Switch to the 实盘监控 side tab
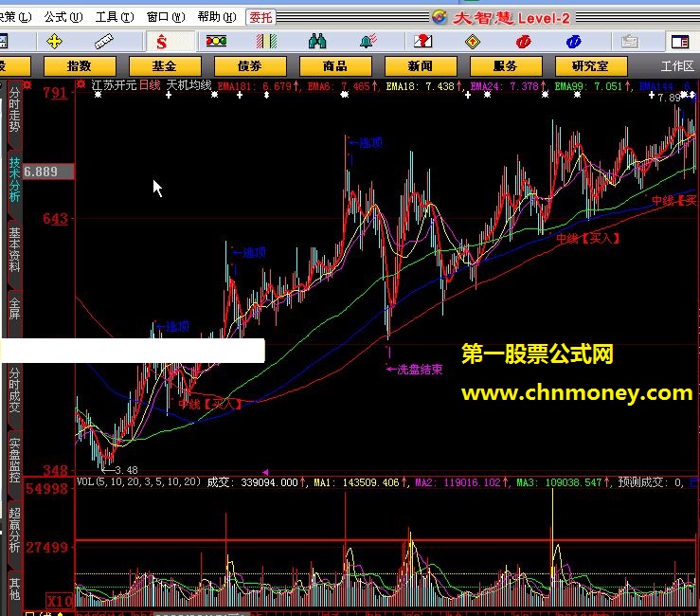 (x=14, y=461)
